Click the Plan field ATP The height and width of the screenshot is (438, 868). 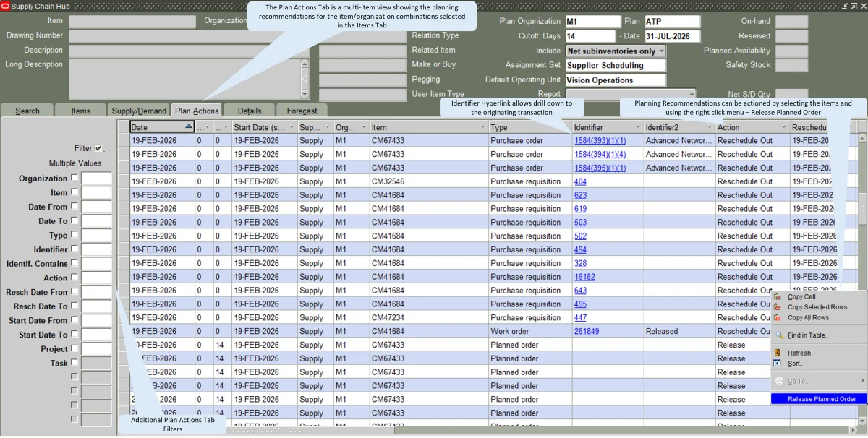pos(672,22)
